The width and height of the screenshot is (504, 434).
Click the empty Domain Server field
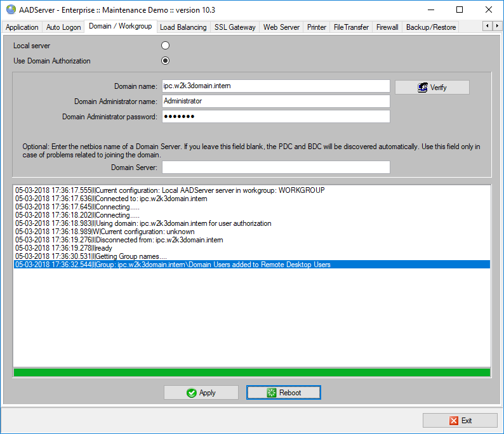pos(275,167)
